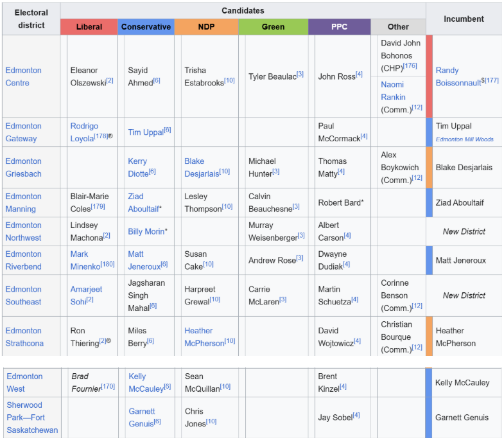The height and width of the screenshot is (440, 504).
Task: Select the Susan Cake NDP cell
Action: click(209, 260)
